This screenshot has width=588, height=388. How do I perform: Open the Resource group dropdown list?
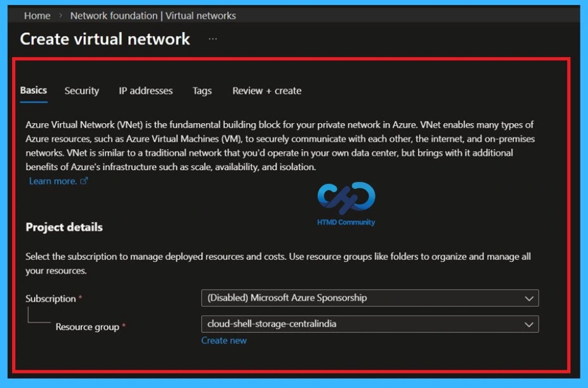point(370,325)
